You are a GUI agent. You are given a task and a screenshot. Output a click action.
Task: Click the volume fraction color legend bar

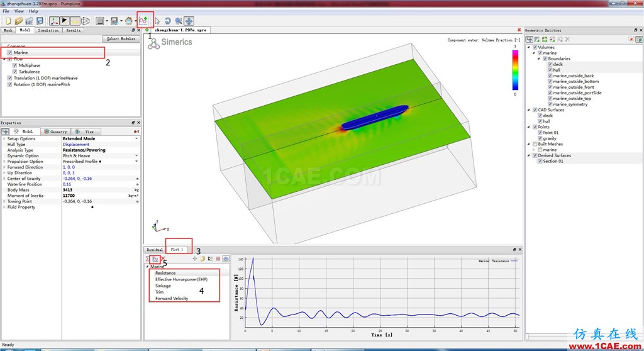point(515,70)
